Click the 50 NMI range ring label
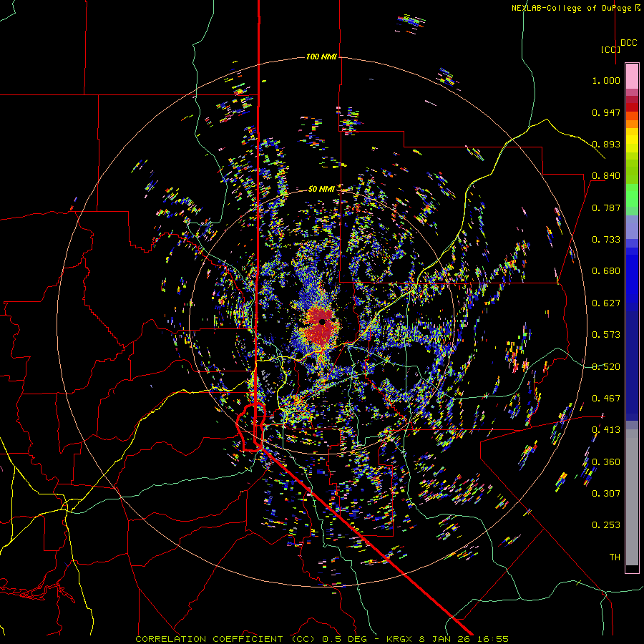This screenshot has width=644, height=644. (x=321, y=189)
